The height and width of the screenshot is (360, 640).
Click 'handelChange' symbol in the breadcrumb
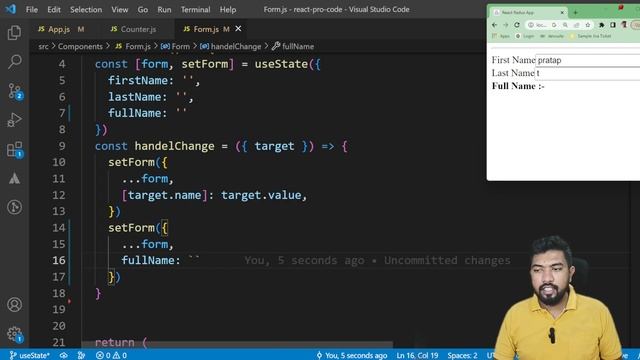pos(236,47)
